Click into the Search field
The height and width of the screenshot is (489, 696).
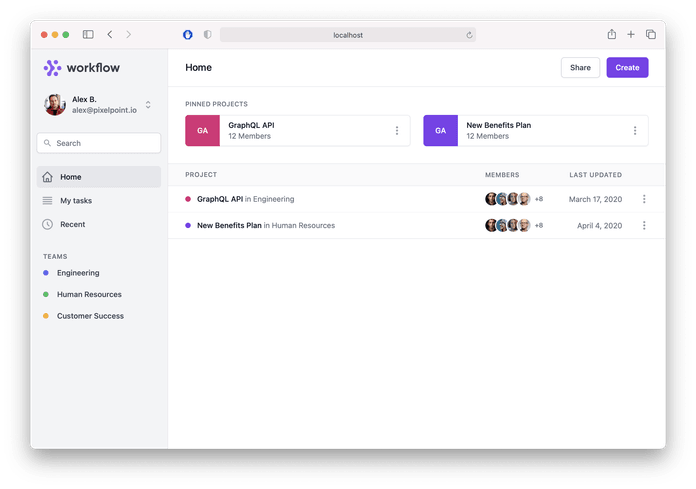tap(99, 143)
